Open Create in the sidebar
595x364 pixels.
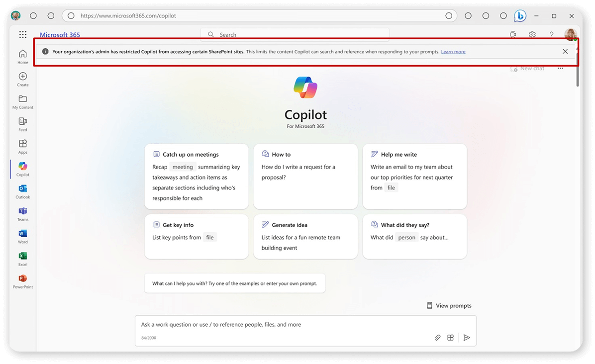[x=23, y=79]
